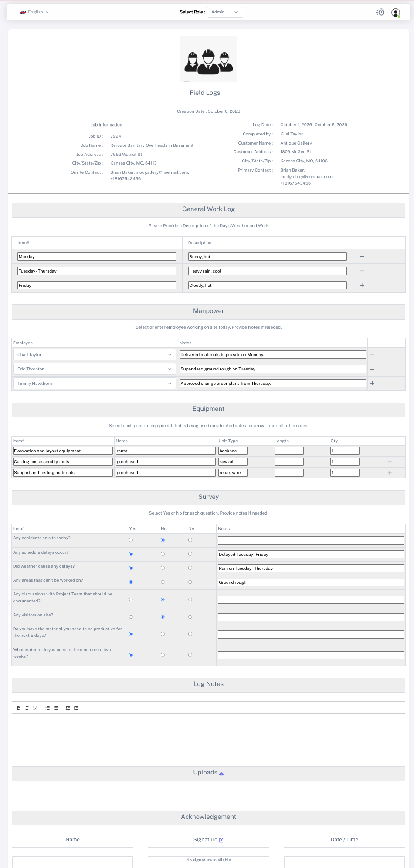The image size is (414, 868).
Task: Toggle italic in Log Notes editor
Action: coord(27,708)
